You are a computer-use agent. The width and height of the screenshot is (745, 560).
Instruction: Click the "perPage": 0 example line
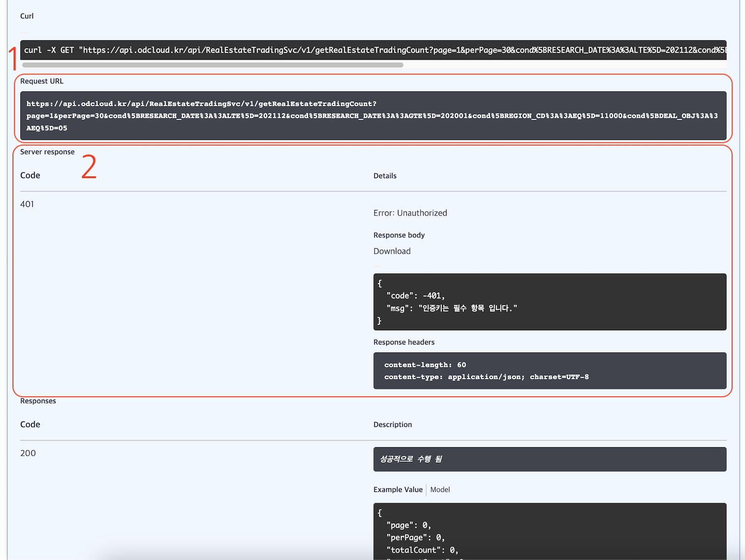[415, 538]
